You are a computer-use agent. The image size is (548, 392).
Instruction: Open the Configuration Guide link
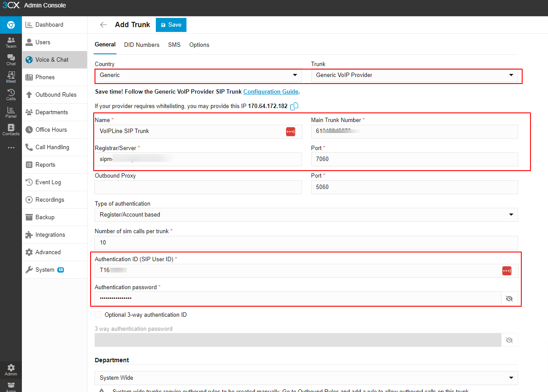271,91
